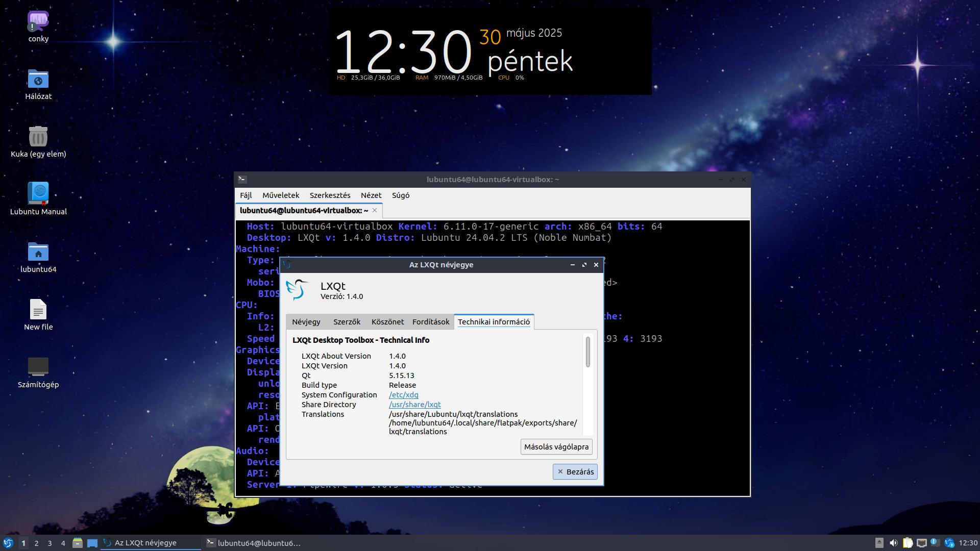This screenshot has height=551, width=980.
Task: Open the Lubuntu application menu in taskbar
Action: 8,543
